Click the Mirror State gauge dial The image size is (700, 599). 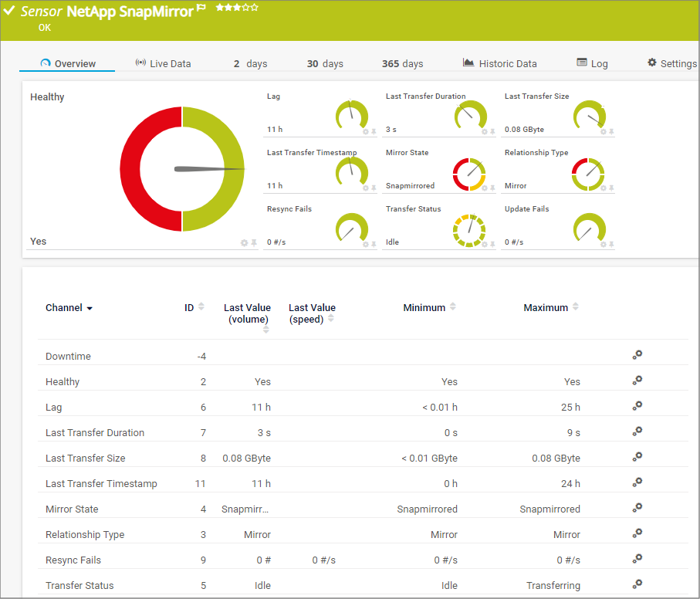click(468, 174)
